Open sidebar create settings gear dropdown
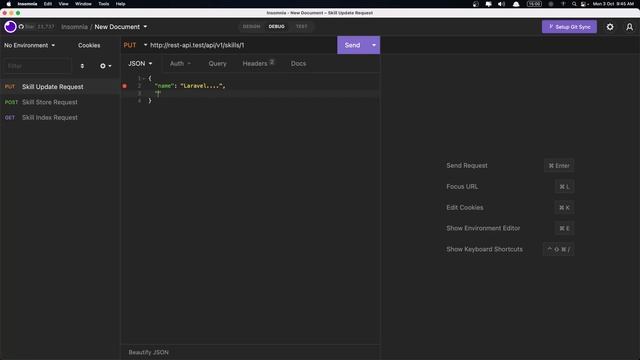This screenshot has width=640, height=360. point(105,66)
